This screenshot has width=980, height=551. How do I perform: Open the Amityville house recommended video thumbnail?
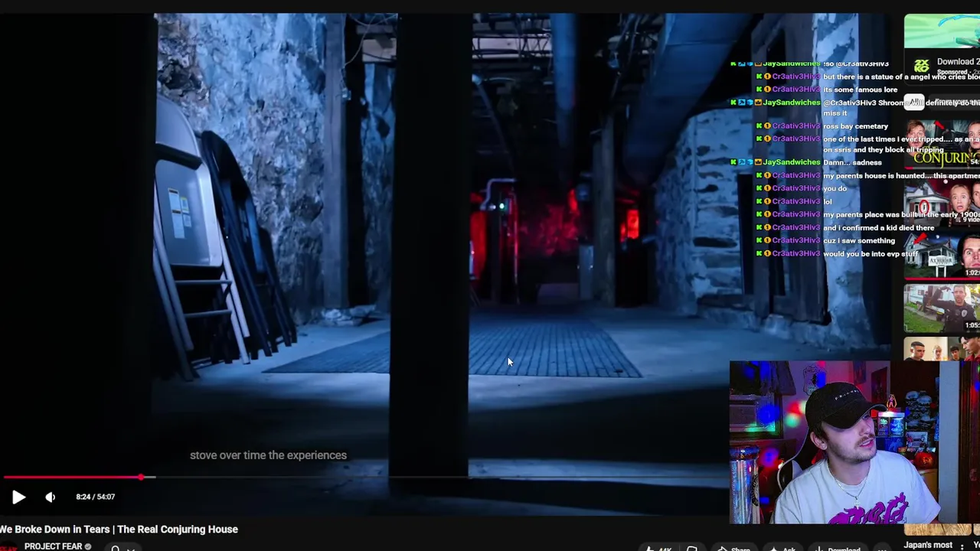point(942,256)
